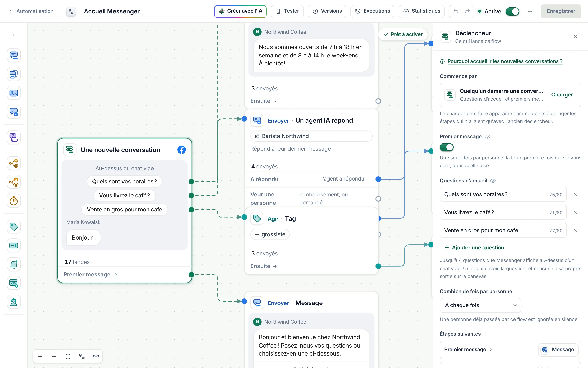Open the Versions tab

(x=327, y=11)
